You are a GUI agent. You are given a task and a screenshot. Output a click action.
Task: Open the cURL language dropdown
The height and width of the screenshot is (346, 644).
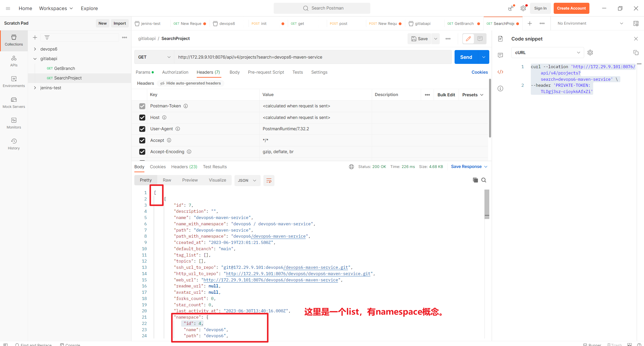[x=547, y=53]
